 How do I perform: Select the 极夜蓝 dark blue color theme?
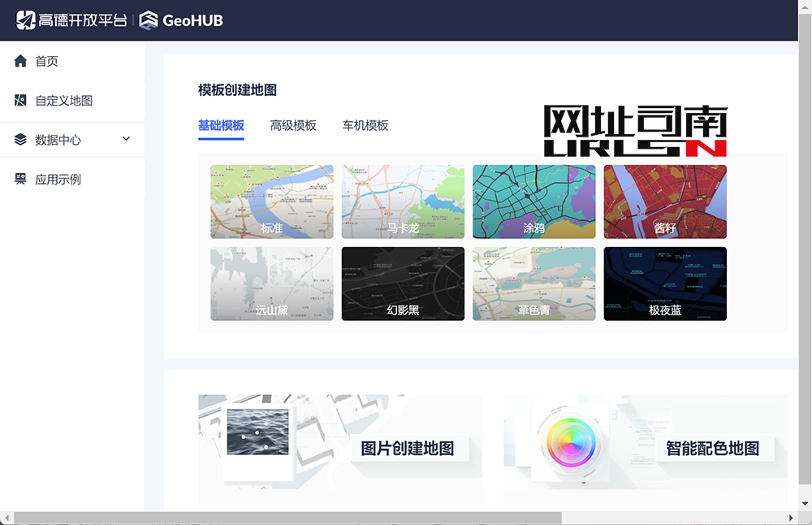coord(664,284)
